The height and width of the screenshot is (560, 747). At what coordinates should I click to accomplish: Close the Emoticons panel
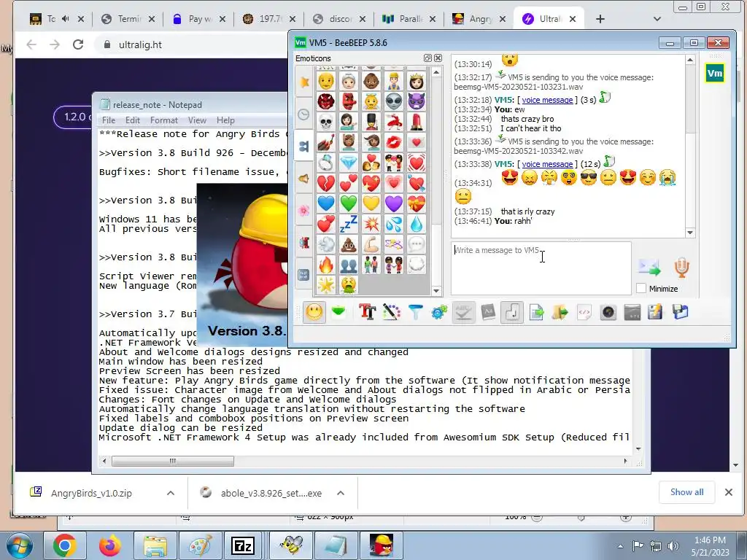click(438, 58)
